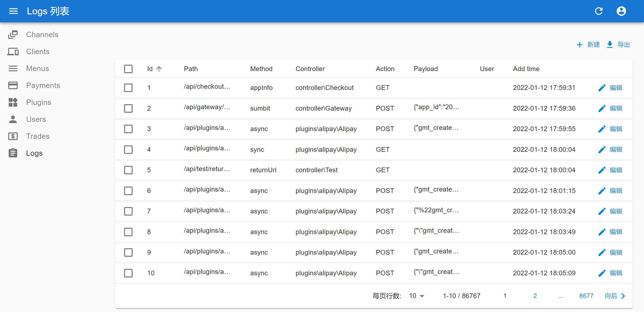Click the Trades dollar icon

click(x=13, y=136)
